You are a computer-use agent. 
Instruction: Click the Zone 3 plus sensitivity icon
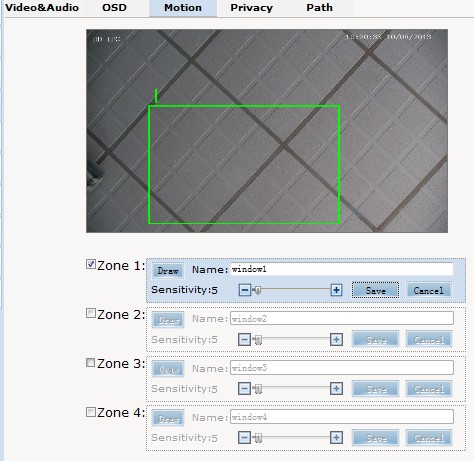point(336,389)
